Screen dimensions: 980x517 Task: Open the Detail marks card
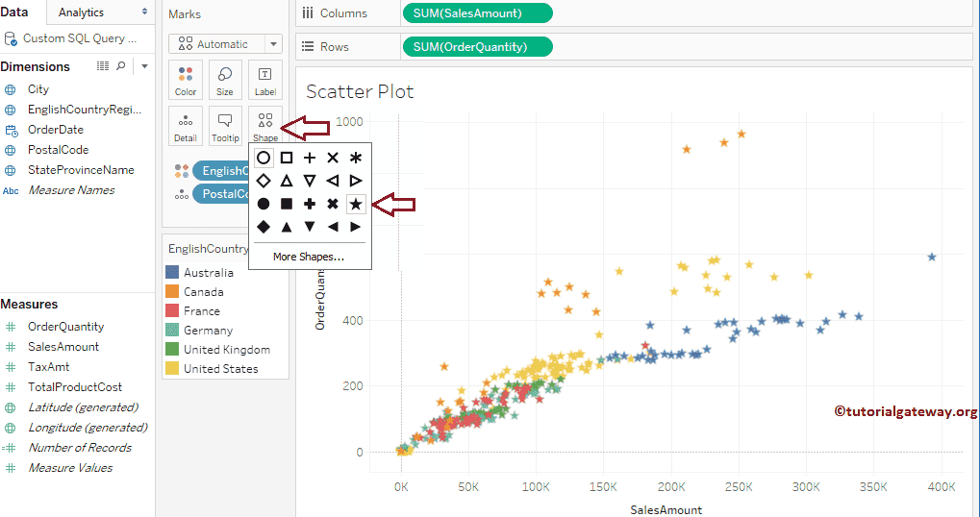[x=186, y=127]
